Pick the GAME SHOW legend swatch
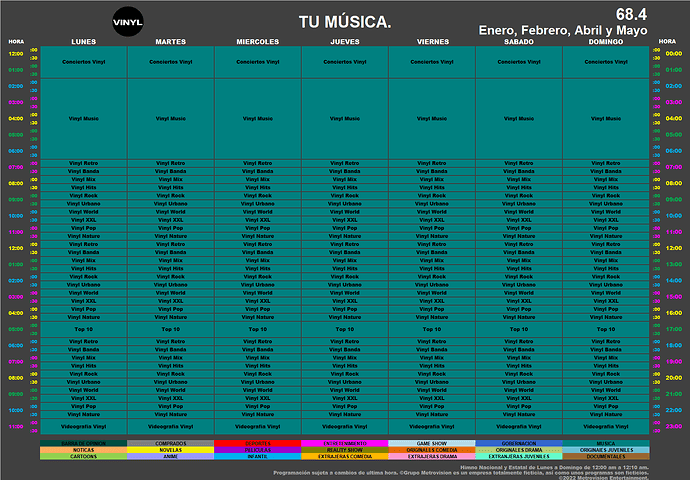 click(432, 443)
